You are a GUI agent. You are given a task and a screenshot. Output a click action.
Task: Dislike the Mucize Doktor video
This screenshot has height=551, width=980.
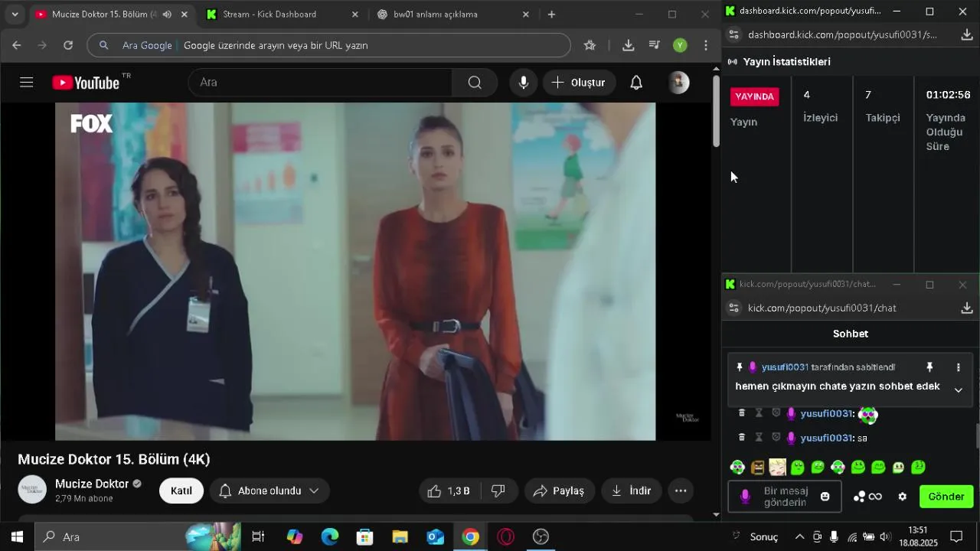(x=498, y=491)
